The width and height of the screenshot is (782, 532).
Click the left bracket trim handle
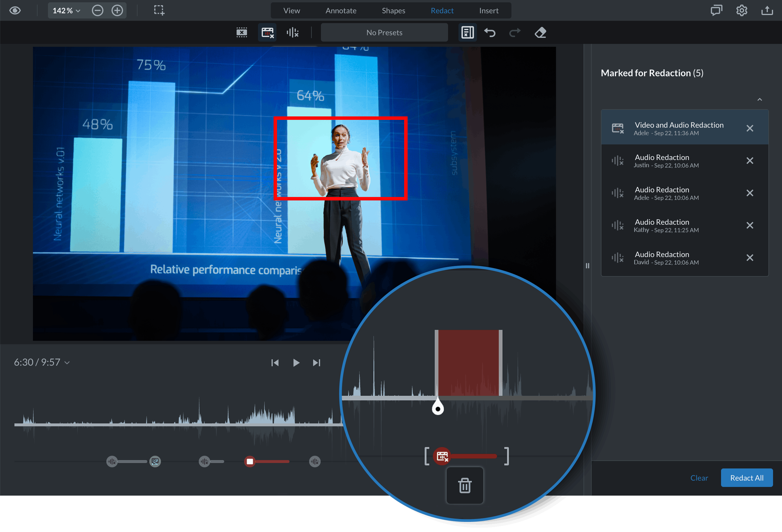pyautogui.click(x=427, y=457)
